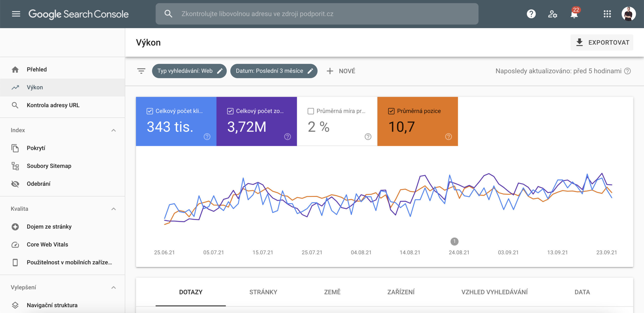Toggle the Celkový počet kliknutí checkbox
This screenshot has width=644, height=313.
pos(149,111)
